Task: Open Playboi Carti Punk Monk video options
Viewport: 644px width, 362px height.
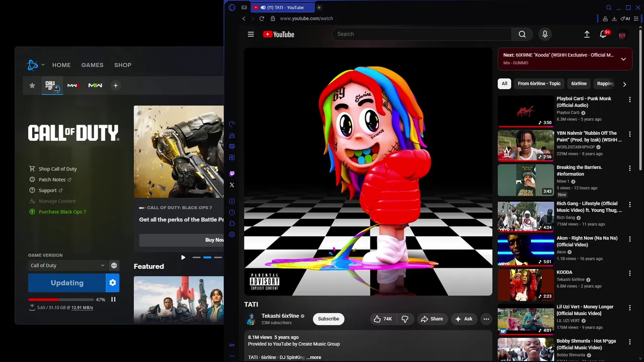Action: (x=629, y=100)
